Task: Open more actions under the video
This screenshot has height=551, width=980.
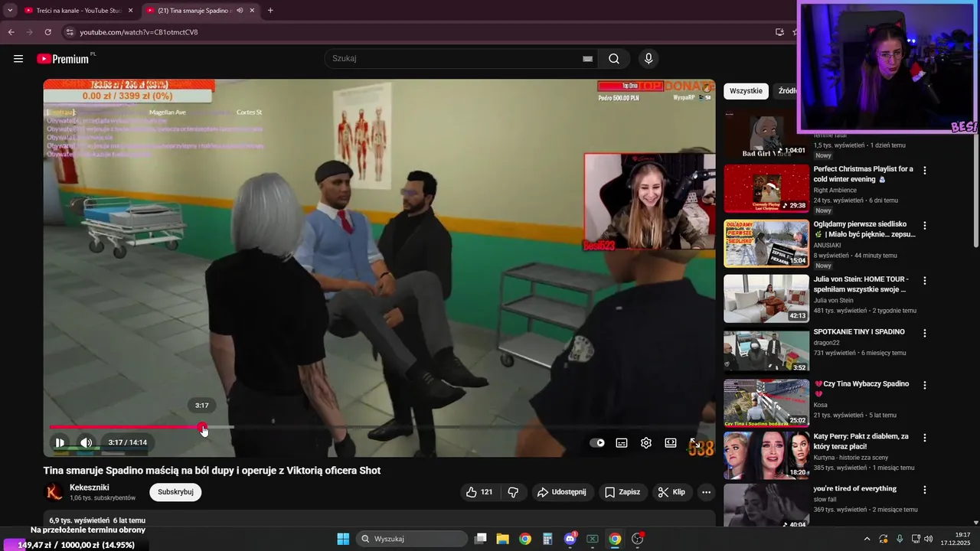Action: (x=706, y=492)
